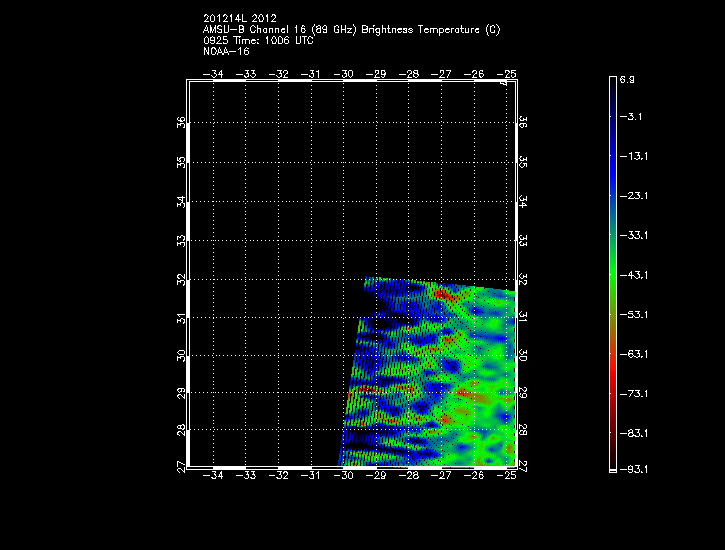Click the 0925 Time: 1006 UTC text

[x=260, y=41]
